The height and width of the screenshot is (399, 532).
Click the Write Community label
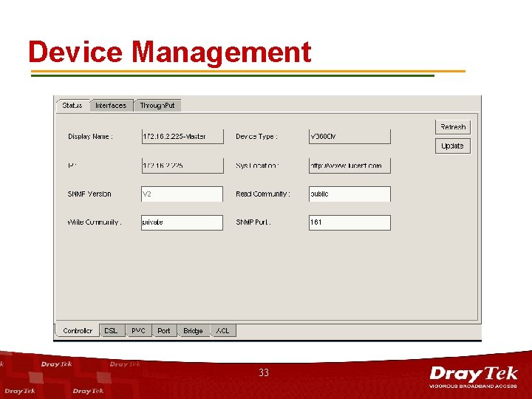95,222
